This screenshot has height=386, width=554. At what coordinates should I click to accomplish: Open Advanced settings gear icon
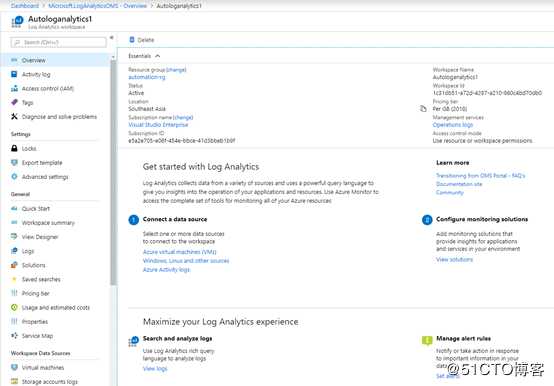(x=14, y=177)
